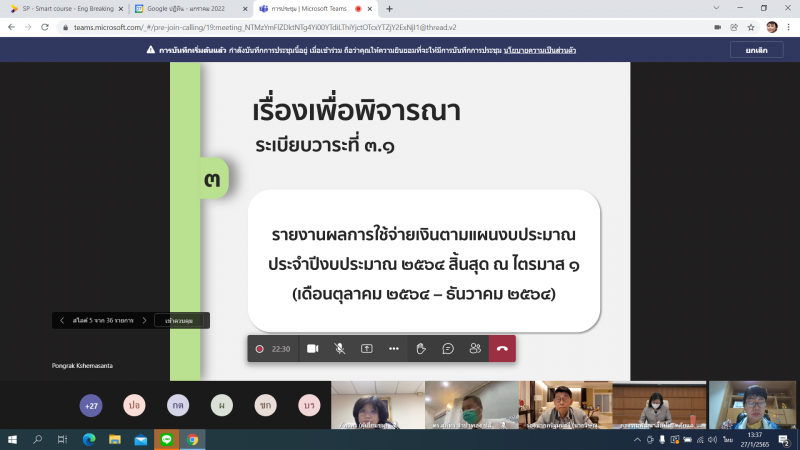Open Chrome three-dot menu
The image size is (800, 450).
point(788,28)
